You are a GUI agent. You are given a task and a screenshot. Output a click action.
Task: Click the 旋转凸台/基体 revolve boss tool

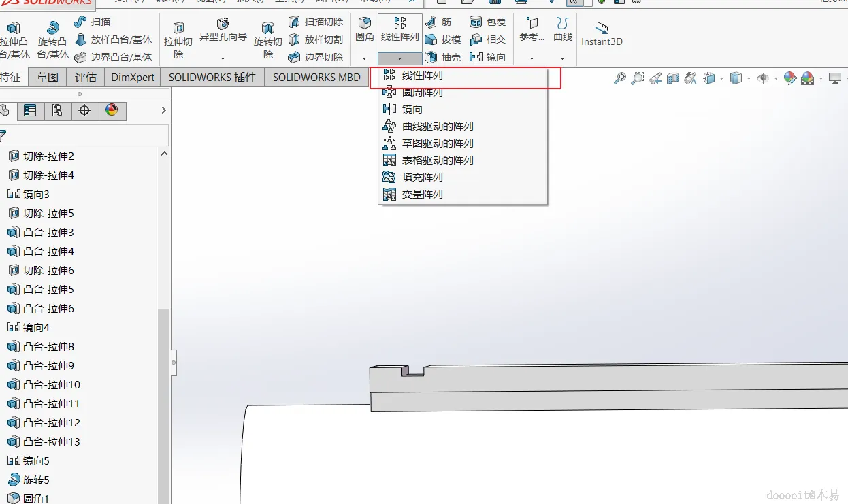52,40
